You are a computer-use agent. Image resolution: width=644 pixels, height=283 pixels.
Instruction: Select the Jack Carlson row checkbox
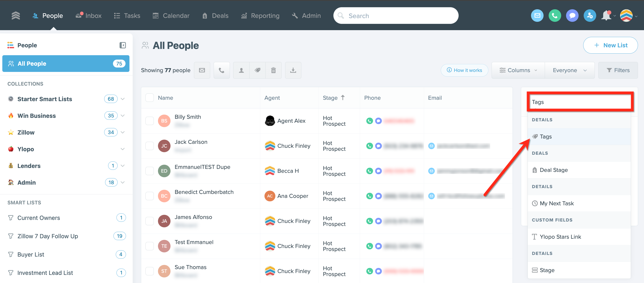(x=149, y=146)
